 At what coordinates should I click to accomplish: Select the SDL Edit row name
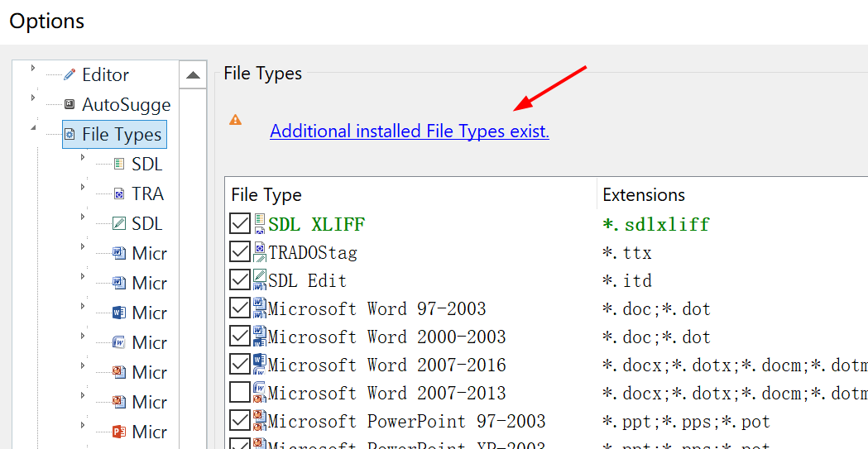click(x=307, y=280)
